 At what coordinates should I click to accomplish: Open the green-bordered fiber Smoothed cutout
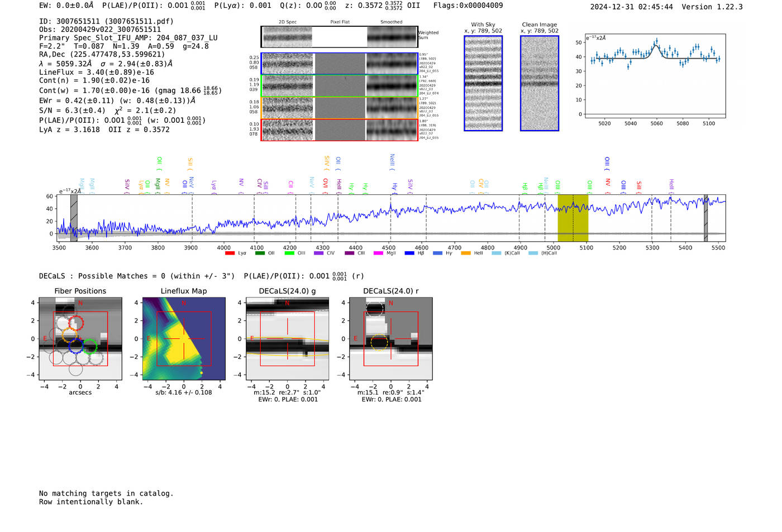point(392,86)
